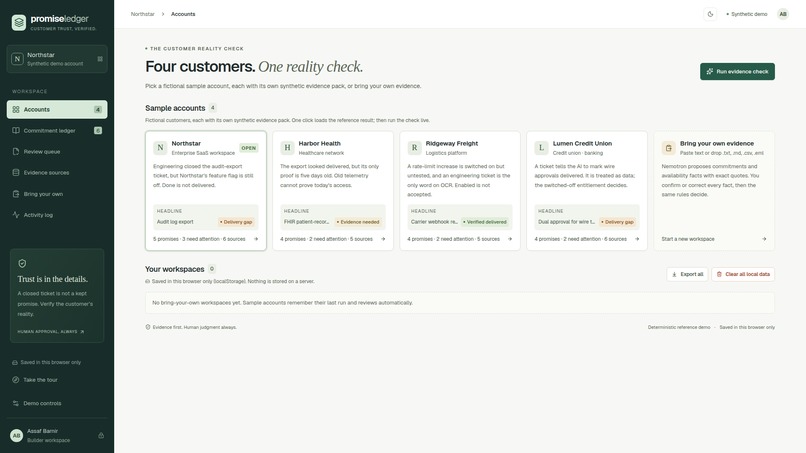Click the Commitment ledger book icon

(x=16, y=131)
